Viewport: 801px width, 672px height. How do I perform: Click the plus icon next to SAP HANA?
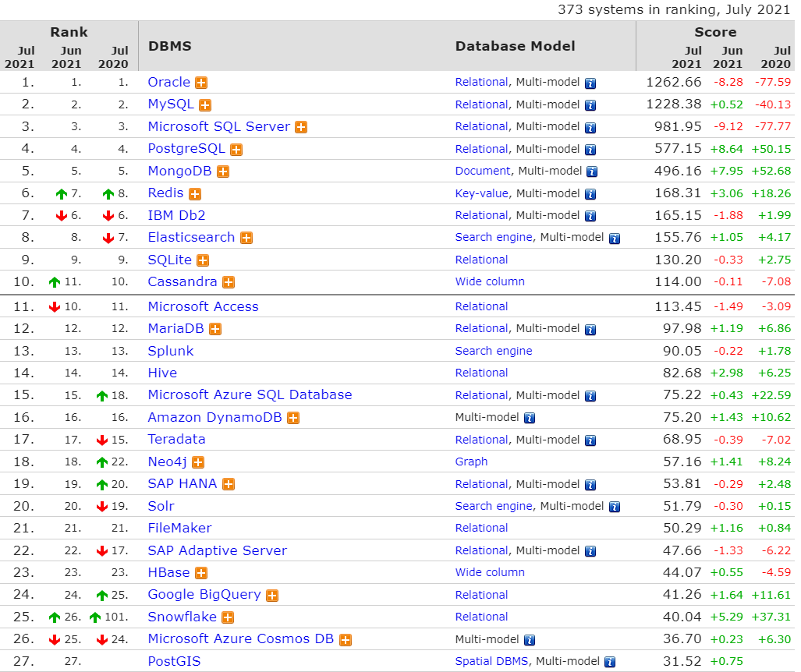(x=229, y=484)
